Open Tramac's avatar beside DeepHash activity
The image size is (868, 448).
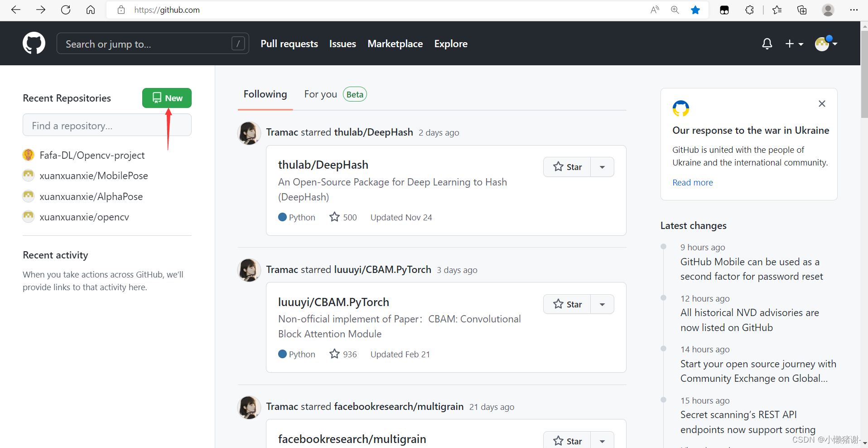[x=249, y=133]
